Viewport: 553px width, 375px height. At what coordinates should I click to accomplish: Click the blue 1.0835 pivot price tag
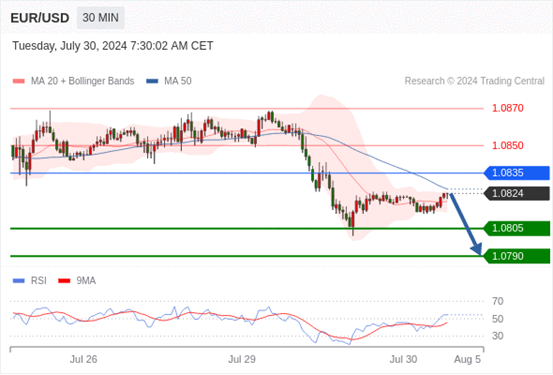(x=517, y=173)
